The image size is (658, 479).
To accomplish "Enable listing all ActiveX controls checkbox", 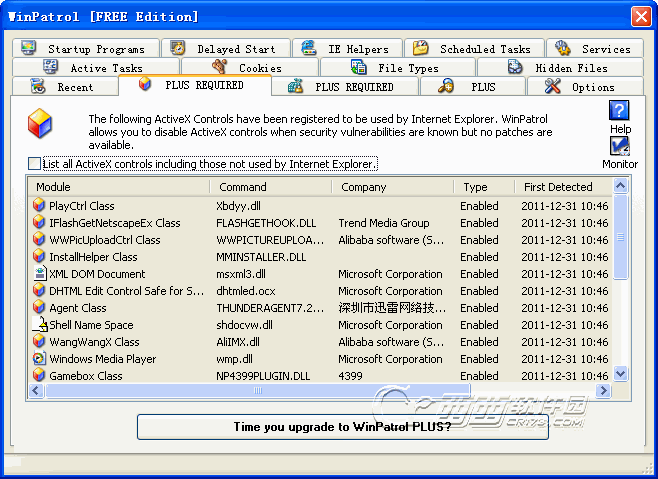I will [34, 163].
